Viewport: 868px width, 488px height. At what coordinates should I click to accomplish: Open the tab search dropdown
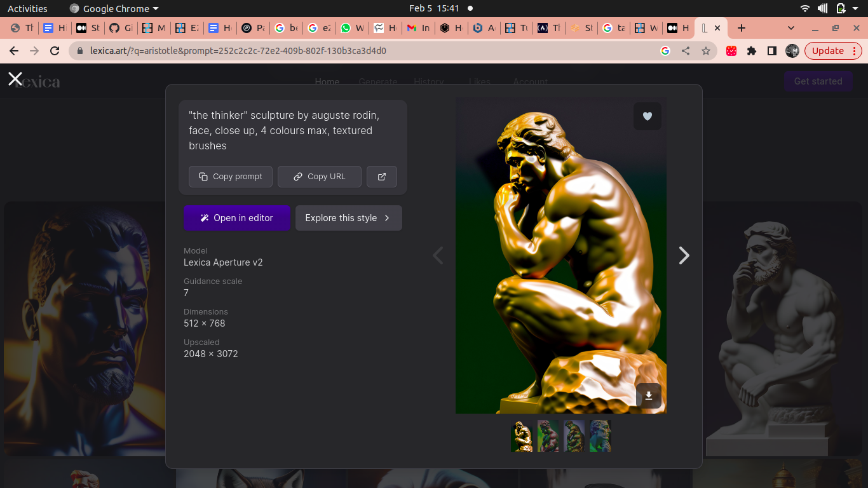pos(791,28)
